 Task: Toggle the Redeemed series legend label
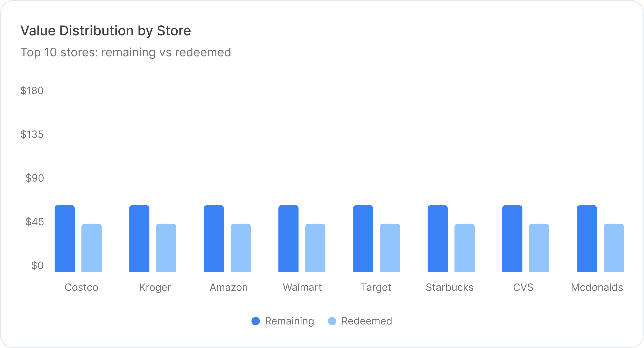367,321
